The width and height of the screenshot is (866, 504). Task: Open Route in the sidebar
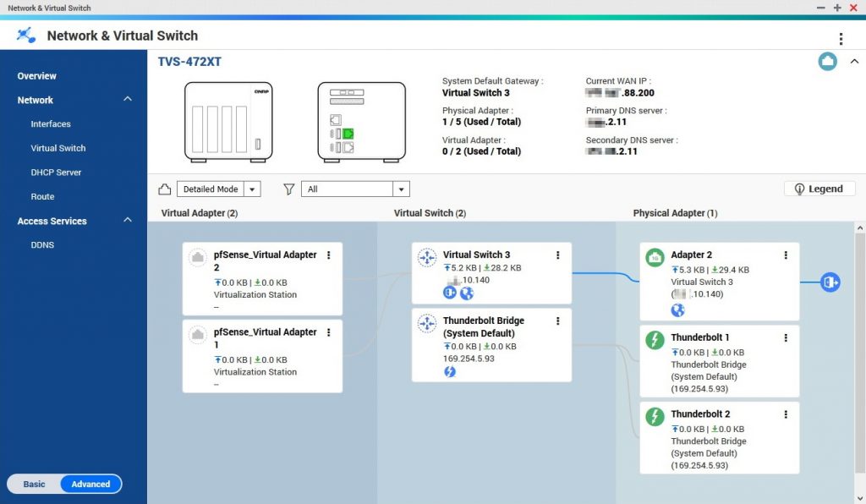(x=42, y=196)
